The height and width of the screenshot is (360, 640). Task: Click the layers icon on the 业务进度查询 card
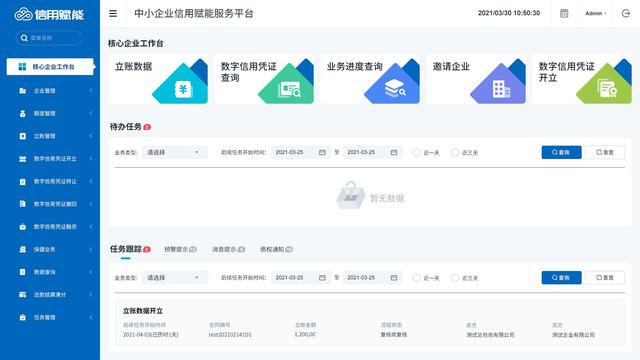tap(395, 88)
